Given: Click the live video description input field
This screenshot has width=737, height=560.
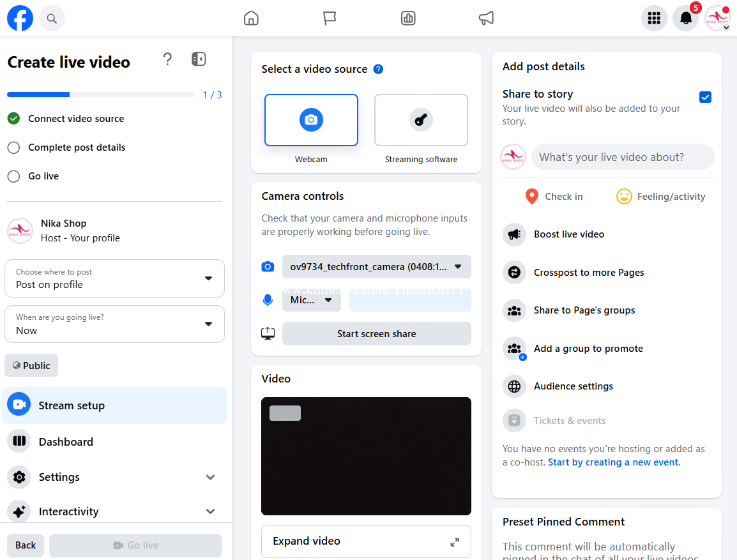Looking at the screenshot, I should 622,157.
